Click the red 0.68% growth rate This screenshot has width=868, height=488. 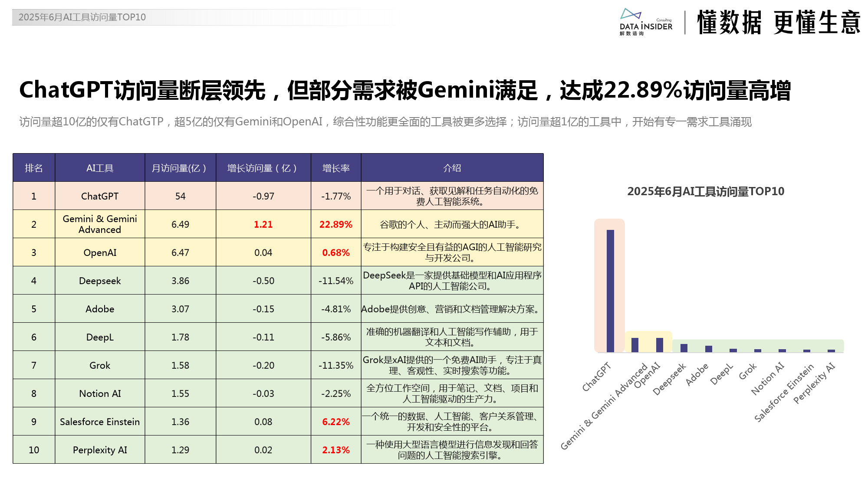click(x=336, y=252)
